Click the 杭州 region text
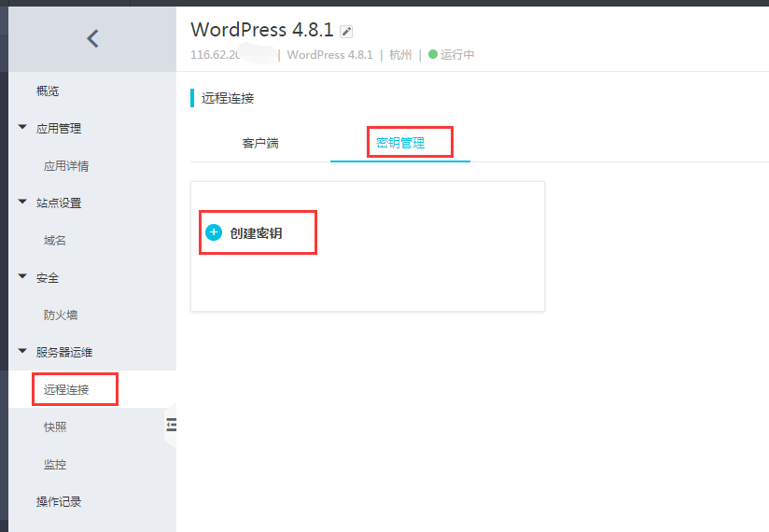 click(400, 54)
